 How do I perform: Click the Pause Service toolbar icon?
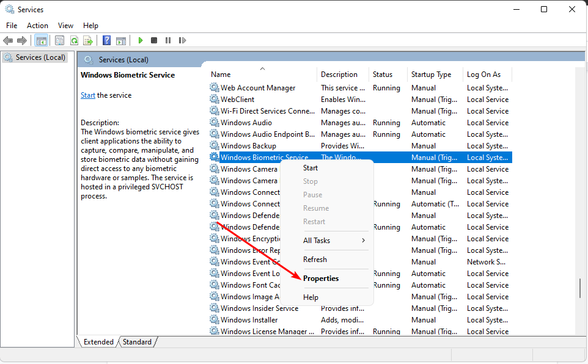[168, 40]
